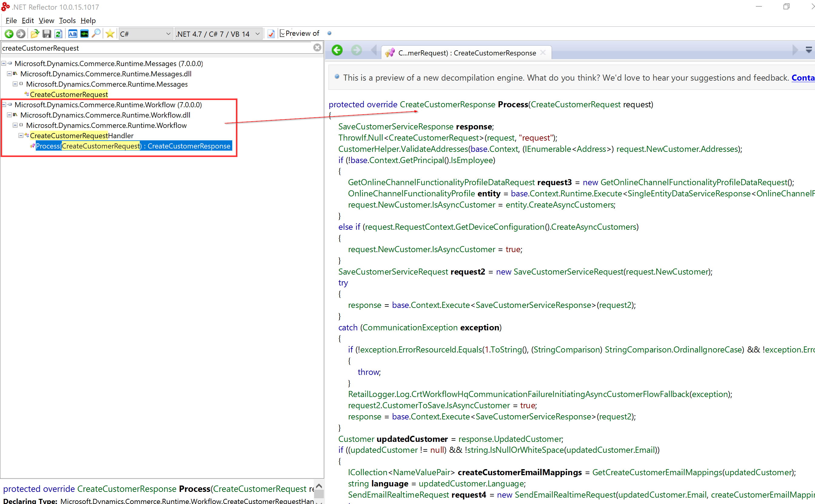Click SendEmailRealtimeRequest type in code

click(398, 495)
